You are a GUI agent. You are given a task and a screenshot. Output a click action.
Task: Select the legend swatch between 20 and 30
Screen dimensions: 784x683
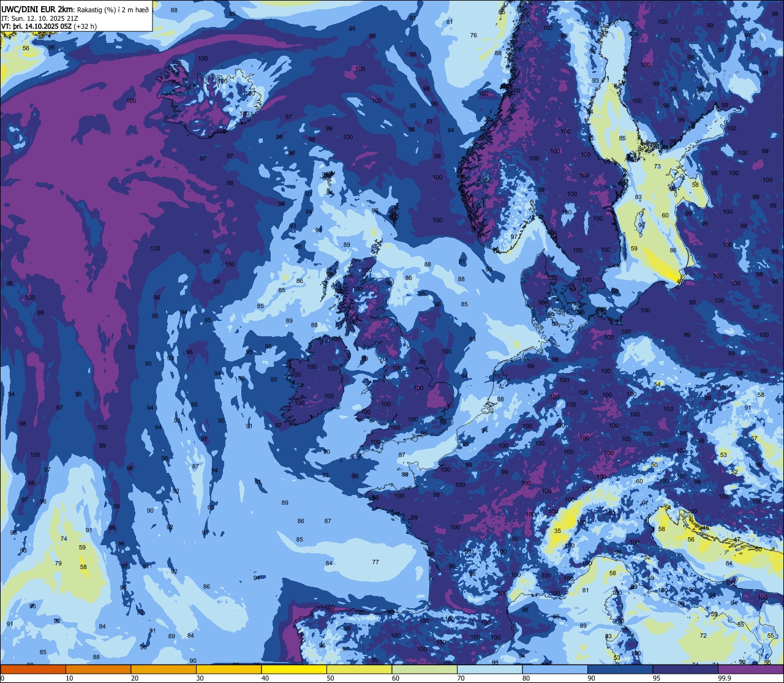(x=164, y=669)
